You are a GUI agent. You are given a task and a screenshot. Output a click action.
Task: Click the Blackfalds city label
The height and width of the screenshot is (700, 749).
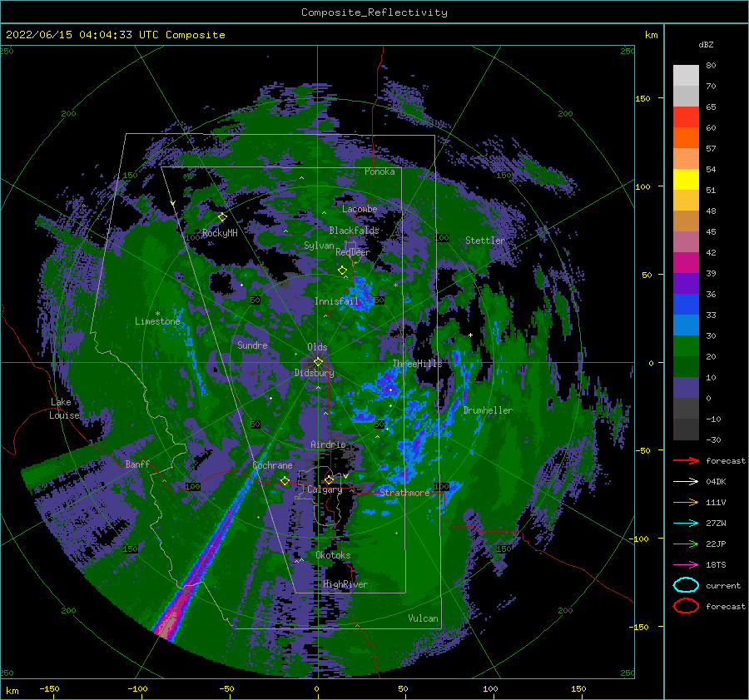[354, 231]
